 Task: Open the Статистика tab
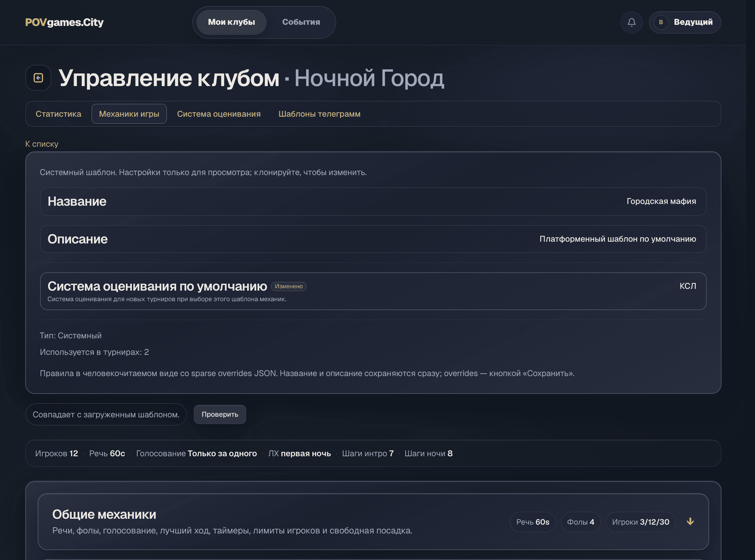(58, 114)
